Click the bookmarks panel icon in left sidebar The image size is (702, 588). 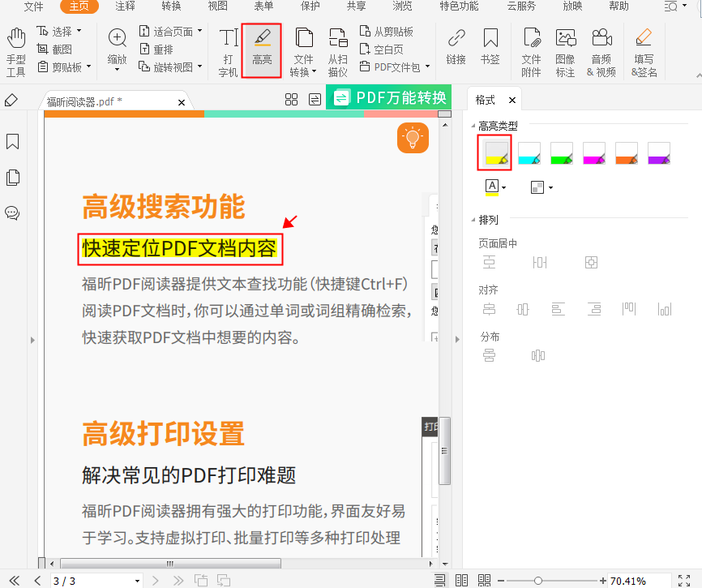click(12, 142)
